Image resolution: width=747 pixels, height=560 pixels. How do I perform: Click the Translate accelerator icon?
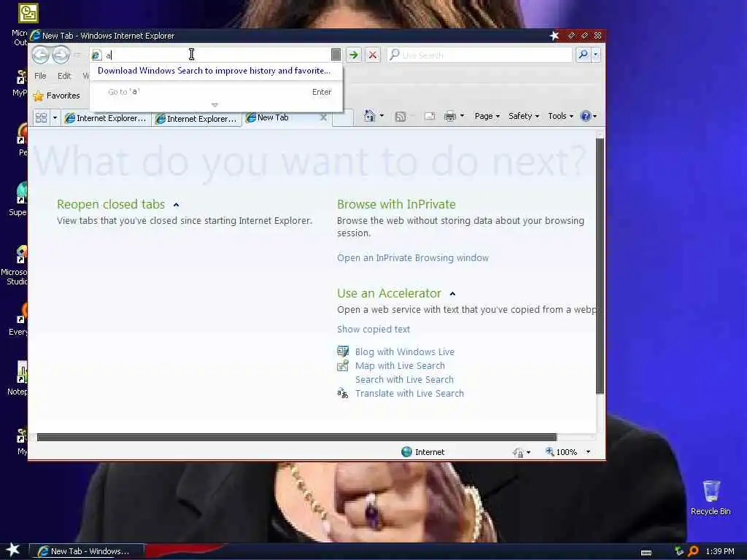tap(343, 393)
